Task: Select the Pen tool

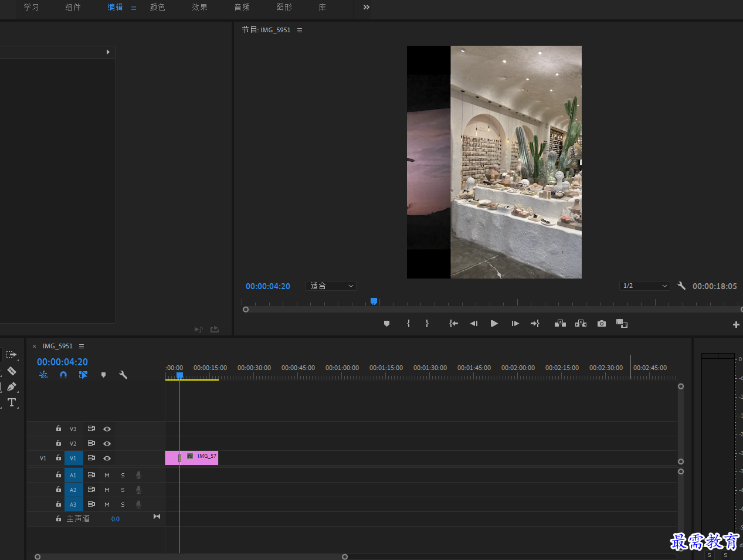Action: [x=12, y=386]
